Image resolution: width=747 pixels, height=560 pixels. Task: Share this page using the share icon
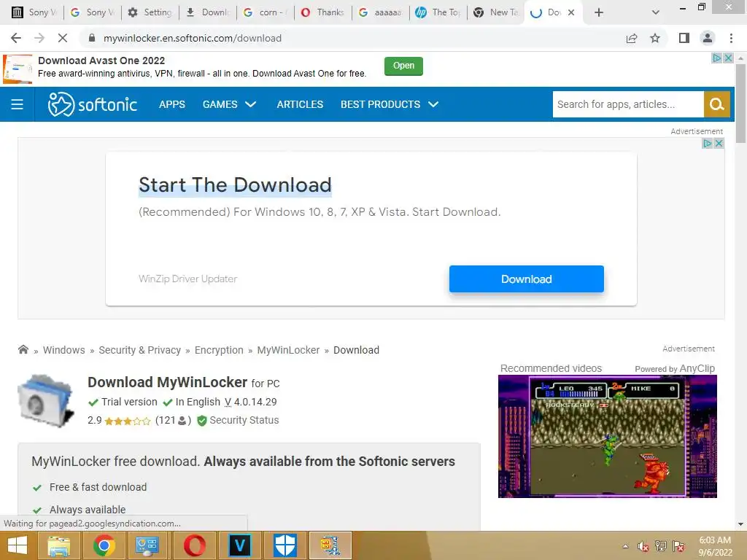[x=632, y=38]
